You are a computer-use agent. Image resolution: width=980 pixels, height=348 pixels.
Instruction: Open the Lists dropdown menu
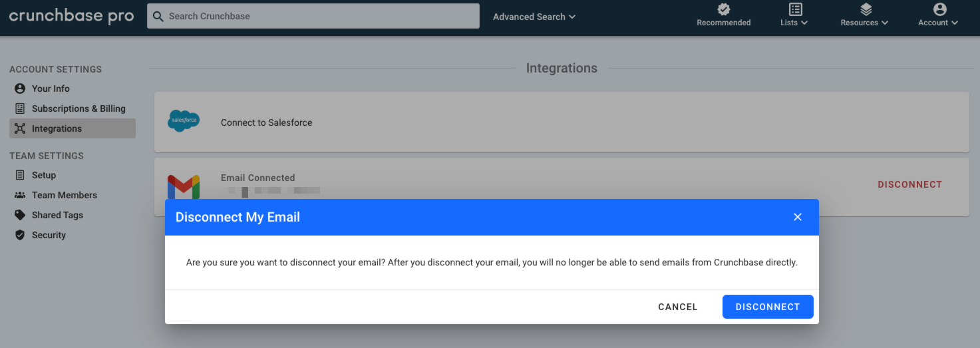[x=794, y=15]
